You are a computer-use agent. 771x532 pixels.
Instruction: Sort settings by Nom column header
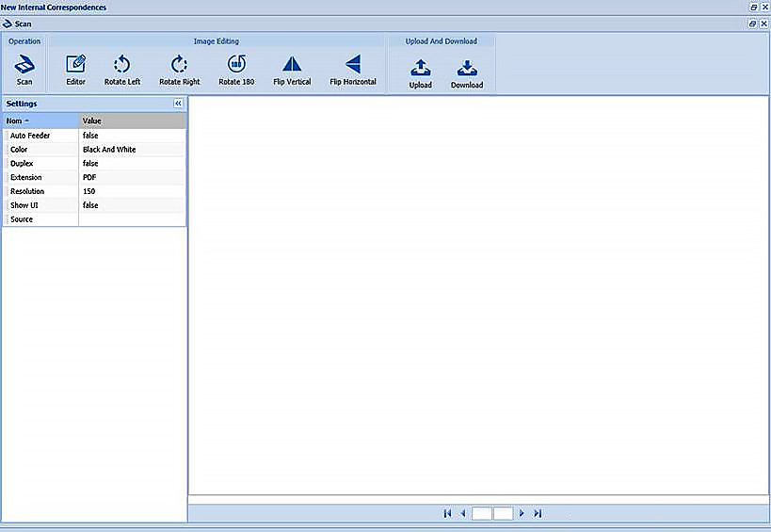(x=40, y=121)
